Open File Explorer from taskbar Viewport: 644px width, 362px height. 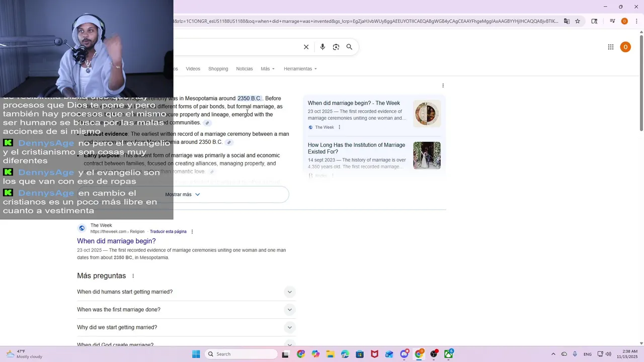[x=330, y=354]
